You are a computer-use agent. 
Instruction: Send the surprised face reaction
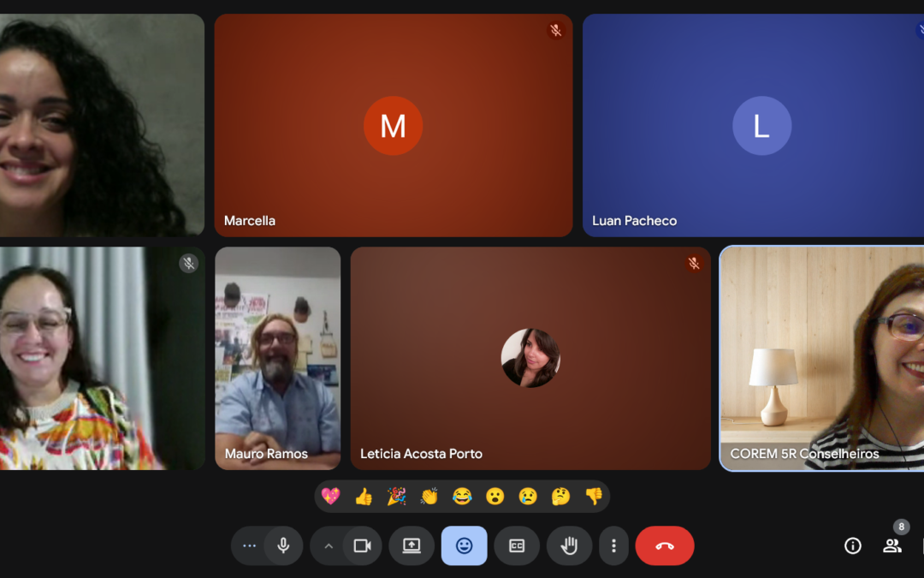pyautogui.click(x=495, y=497)
